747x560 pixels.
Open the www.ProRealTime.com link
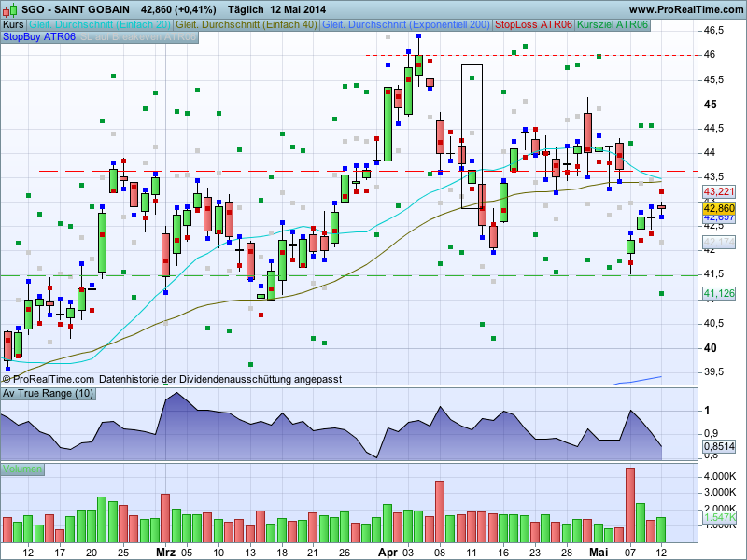click(x=686, y=9)
